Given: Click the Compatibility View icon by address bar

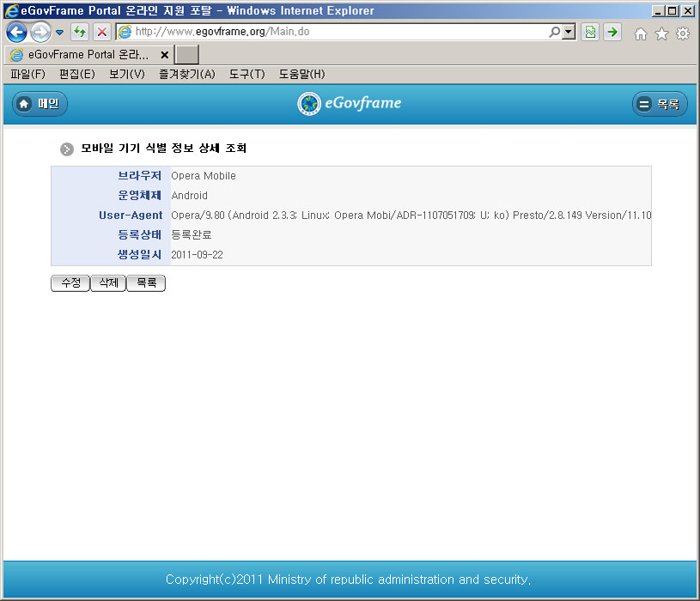Looking at the screenshot, I should (x=590, y=33).
